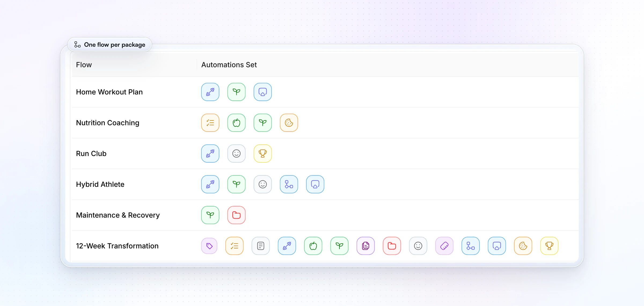Viewport: 644px width, 306px height.
Task: Click the dumbbell icon in 12-Week Transformation row
Action: pos(287,246)
